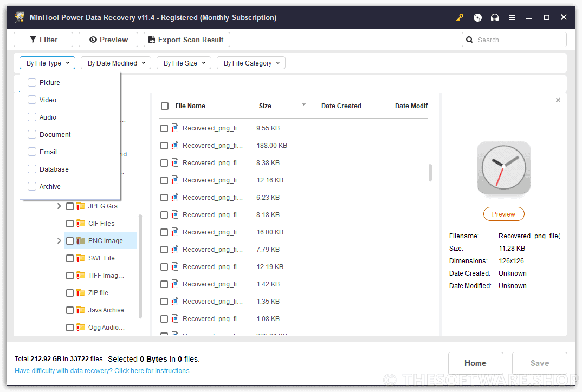
Task: Open the By File Type dropdown
Action: tap(48, 63)
